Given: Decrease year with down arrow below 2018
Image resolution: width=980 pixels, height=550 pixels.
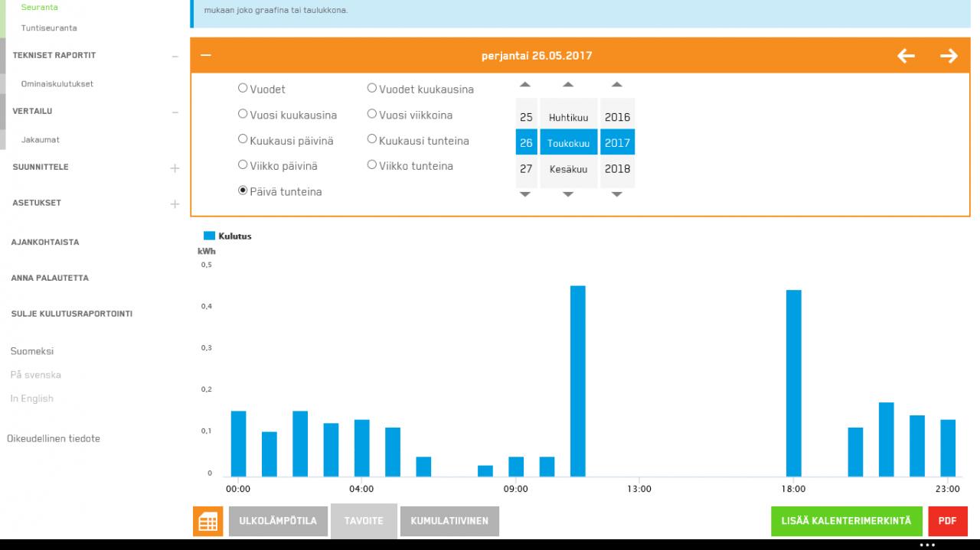Looking at the screenshot, I should (x=617, y=194).
